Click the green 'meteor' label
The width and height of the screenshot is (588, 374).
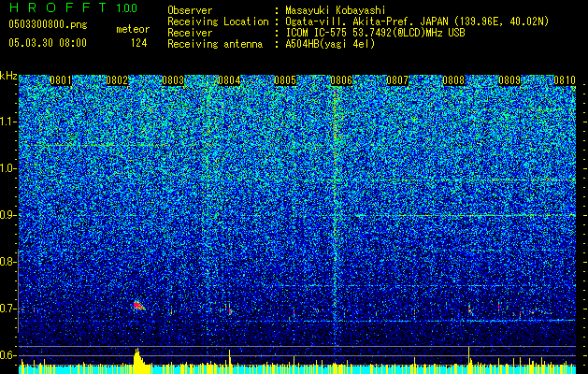[133, 29]
